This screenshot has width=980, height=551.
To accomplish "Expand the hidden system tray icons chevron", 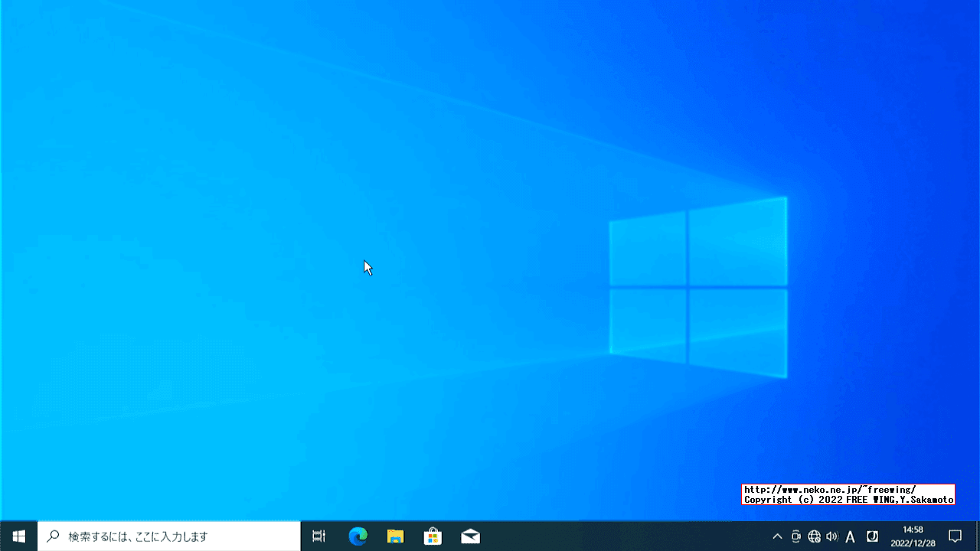I will point(776,536).
